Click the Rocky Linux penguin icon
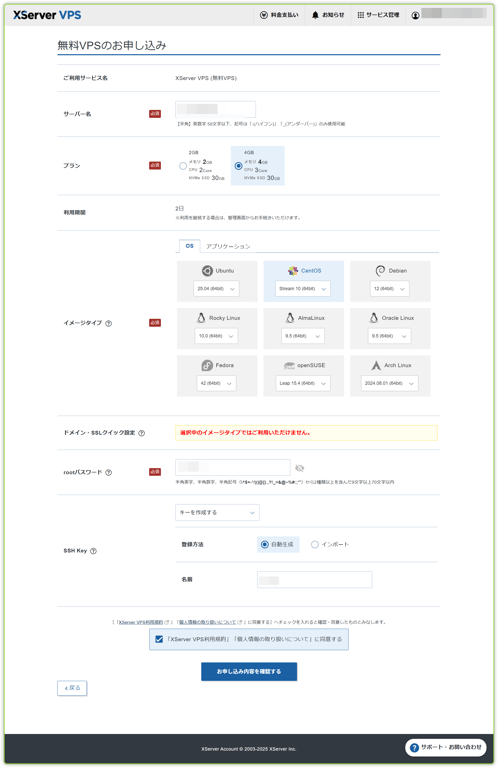Viewport: 498px width, 768px height. [x=201, y=318]
